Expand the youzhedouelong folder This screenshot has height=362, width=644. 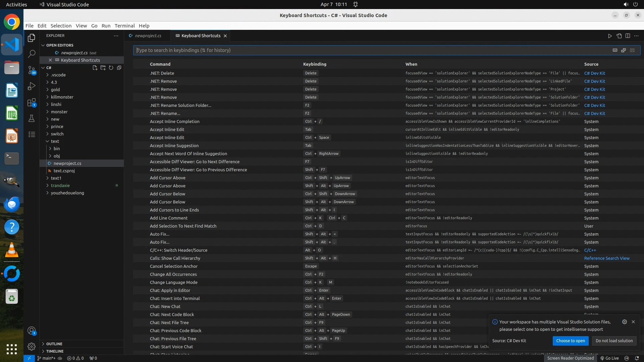(67, 193)
